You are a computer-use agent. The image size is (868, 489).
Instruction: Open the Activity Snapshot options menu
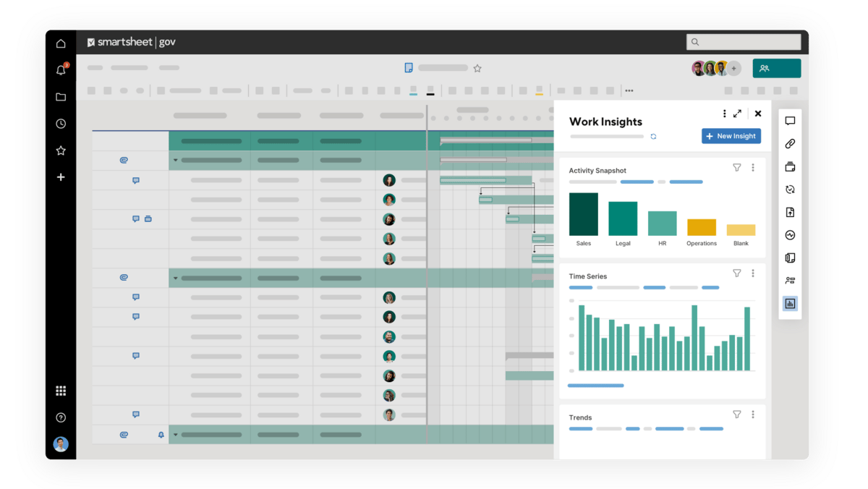(x=753, y=167)
